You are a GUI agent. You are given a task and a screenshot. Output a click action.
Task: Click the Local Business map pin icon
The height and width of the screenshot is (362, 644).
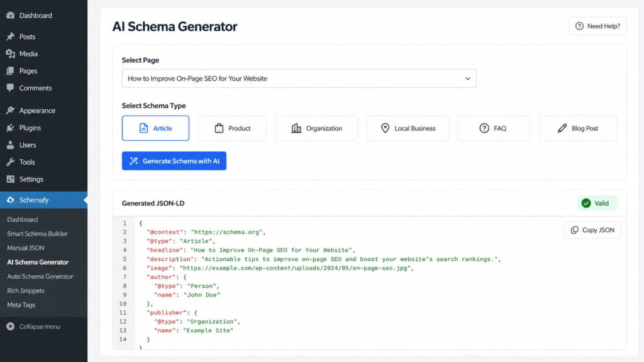tap(385, 128)
